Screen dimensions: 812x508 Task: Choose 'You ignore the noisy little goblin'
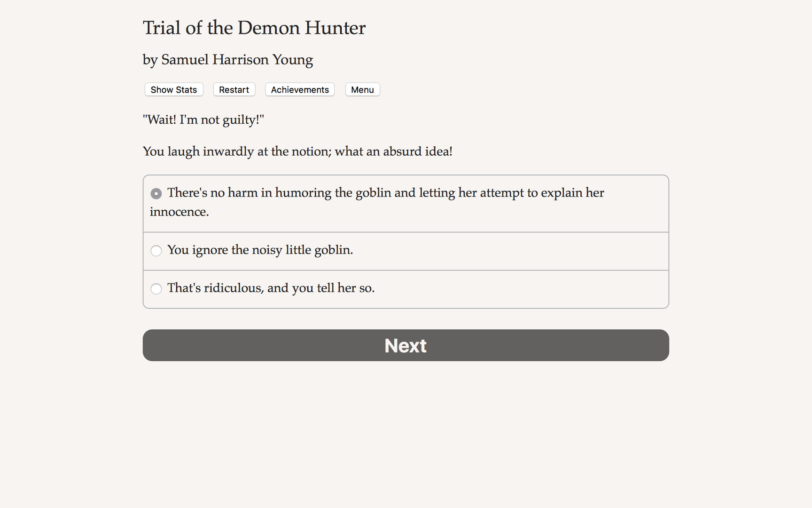point(260,251)
